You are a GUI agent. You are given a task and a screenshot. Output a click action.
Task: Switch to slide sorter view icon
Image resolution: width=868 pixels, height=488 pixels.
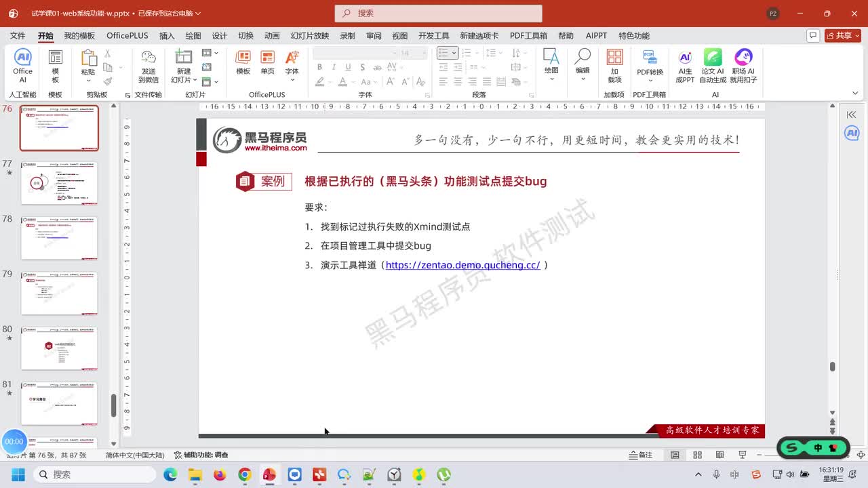698,455
